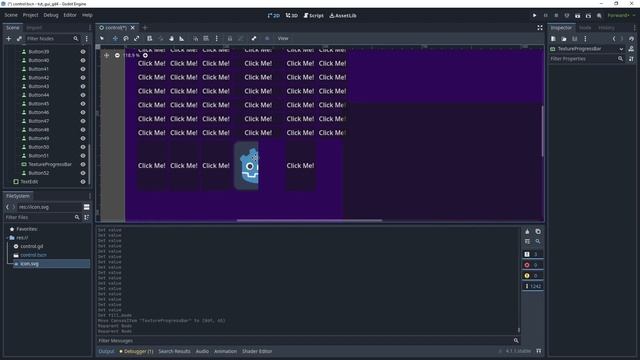This screenshot has height=360, width=640.
Task: Open the Scene menu
Action: tap(11, 15)
